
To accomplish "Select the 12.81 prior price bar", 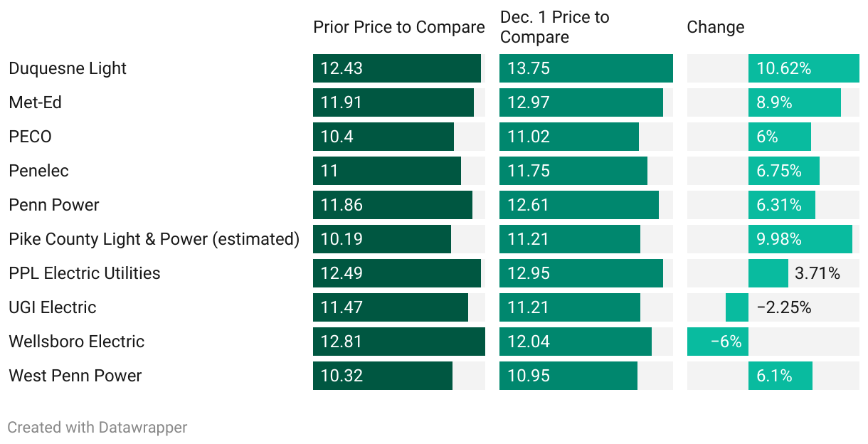I will coord(398,342).
